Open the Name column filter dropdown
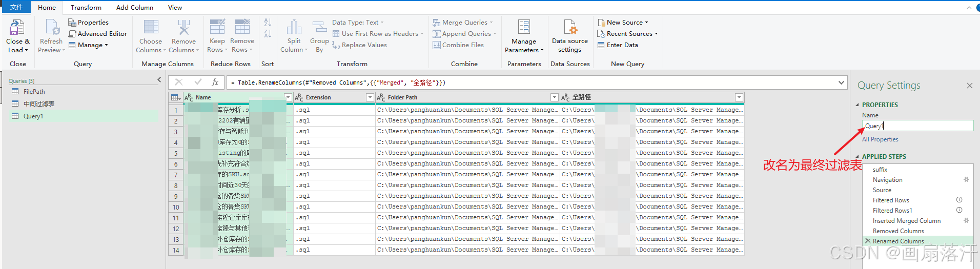 (x=288, y=97)
